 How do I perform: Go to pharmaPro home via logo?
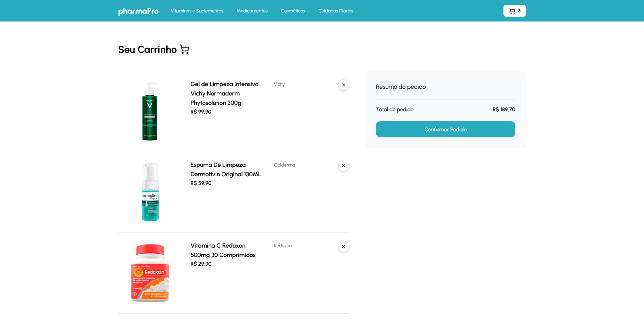click(x=138, y=11)
